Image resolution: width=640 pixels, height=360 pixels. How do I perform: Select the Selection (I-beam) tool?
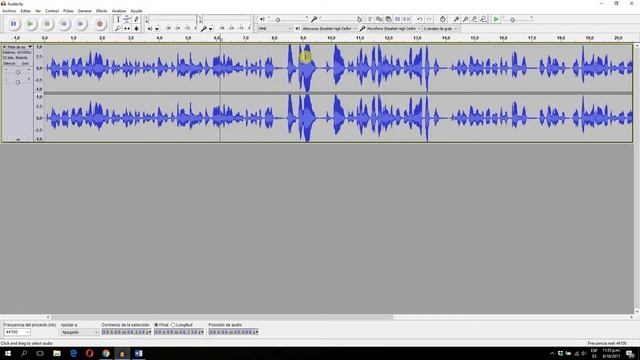(118, 19)
